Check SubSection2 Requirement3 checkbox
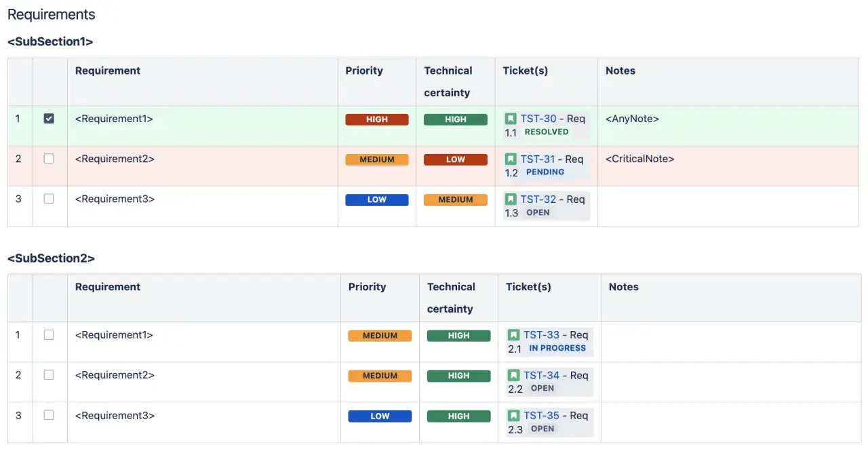 pyautogui.click(x=49, y=415)
